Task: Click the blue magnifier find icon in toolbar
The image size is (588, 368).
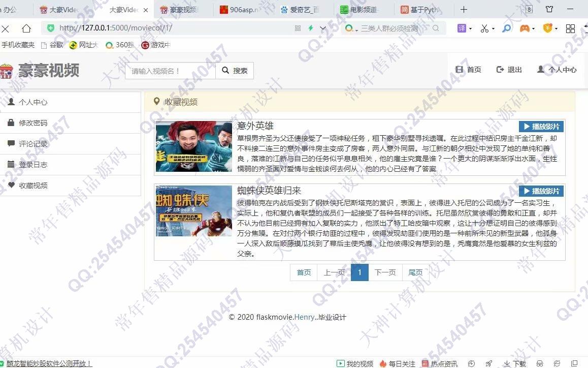Action: pyautogui.click(x=507, y=28)
